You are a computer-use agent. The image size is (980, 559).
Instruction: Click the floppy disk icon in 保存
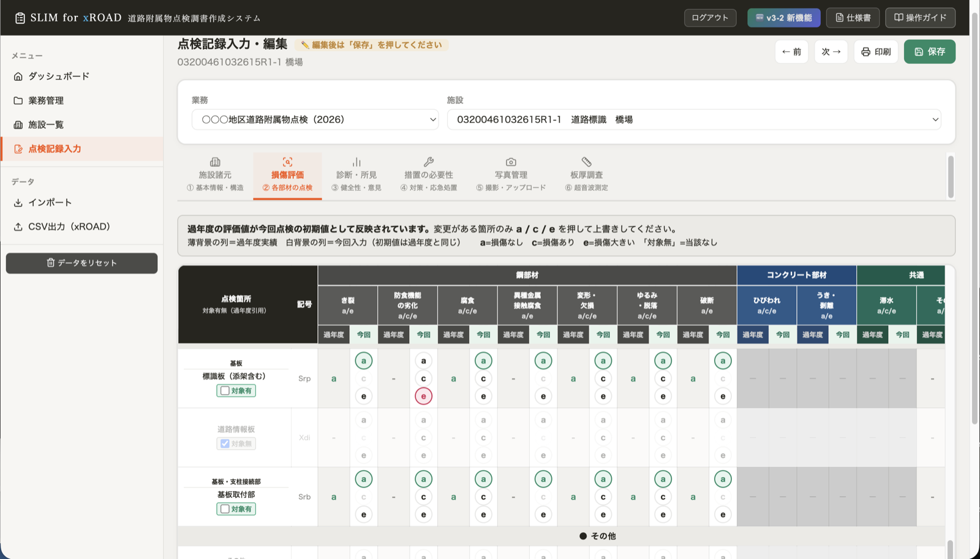point(919,52)
